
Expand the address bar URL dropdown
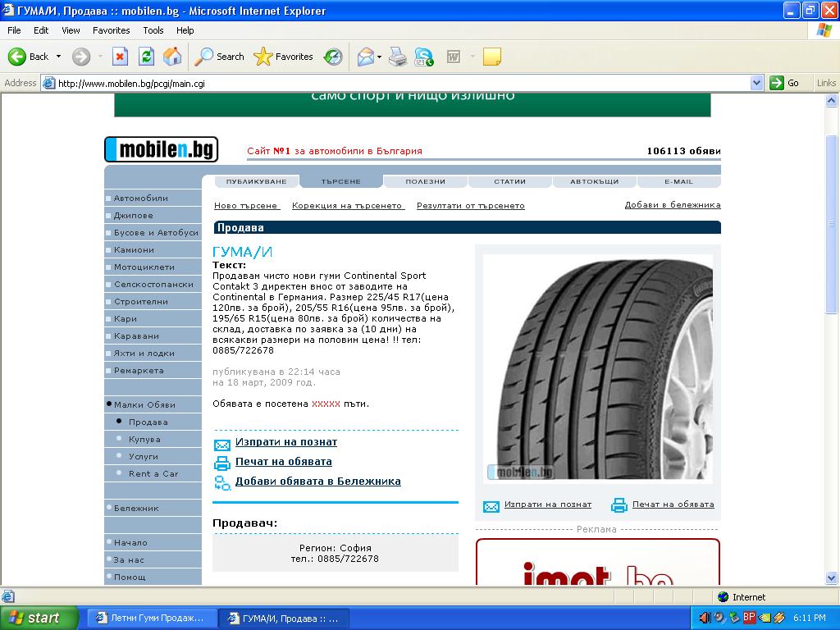tap(756, 83)
